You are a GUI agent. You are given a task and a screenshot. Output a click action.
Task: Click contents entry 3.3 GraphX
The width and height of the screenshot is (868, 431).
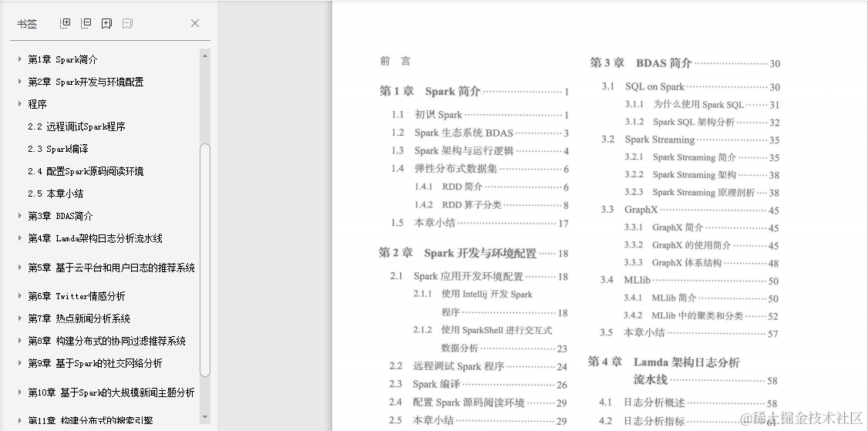[x=629, y=210]
